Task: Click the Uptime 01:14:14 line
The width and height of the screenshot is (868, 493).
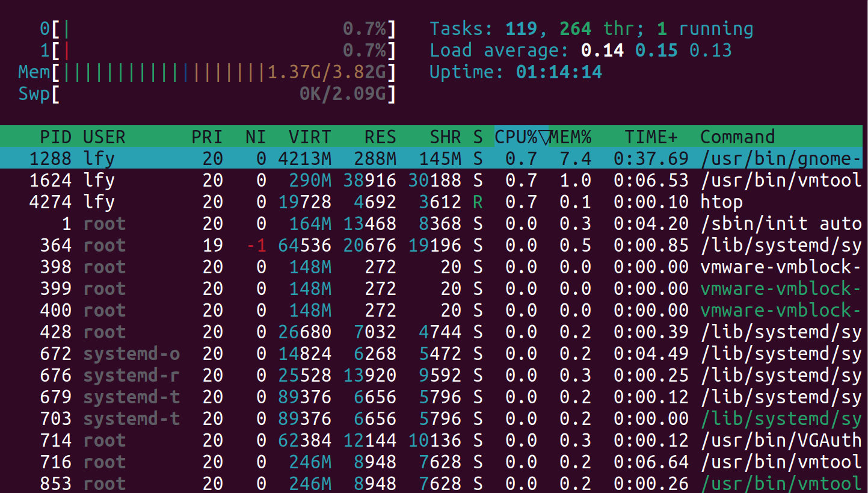Action: (516, 72)
